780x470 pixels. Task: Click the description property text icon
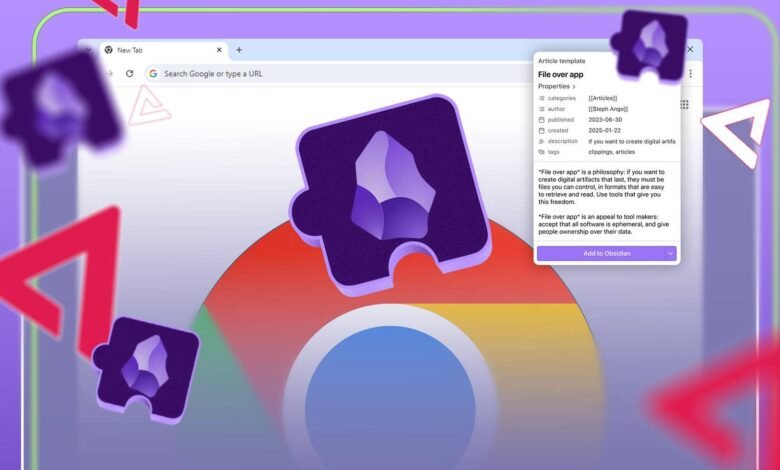[x=542, y=141]
